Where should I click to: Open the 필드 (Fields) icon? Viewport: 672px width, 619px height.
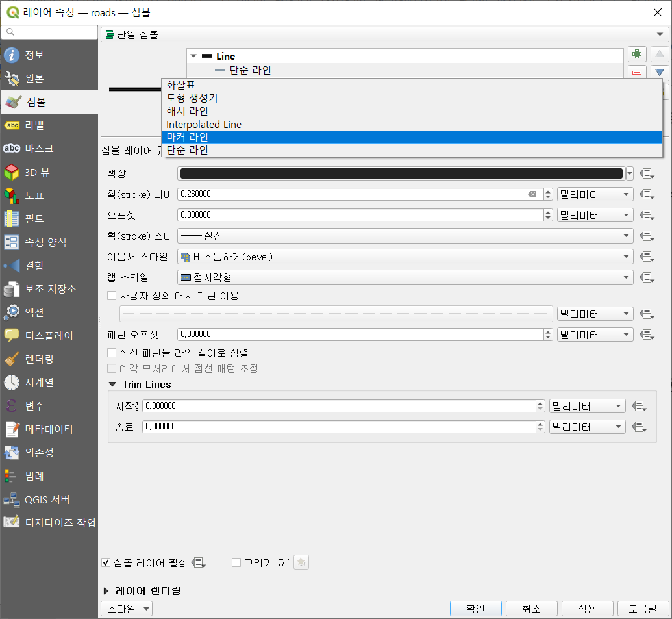coord(12,219)
